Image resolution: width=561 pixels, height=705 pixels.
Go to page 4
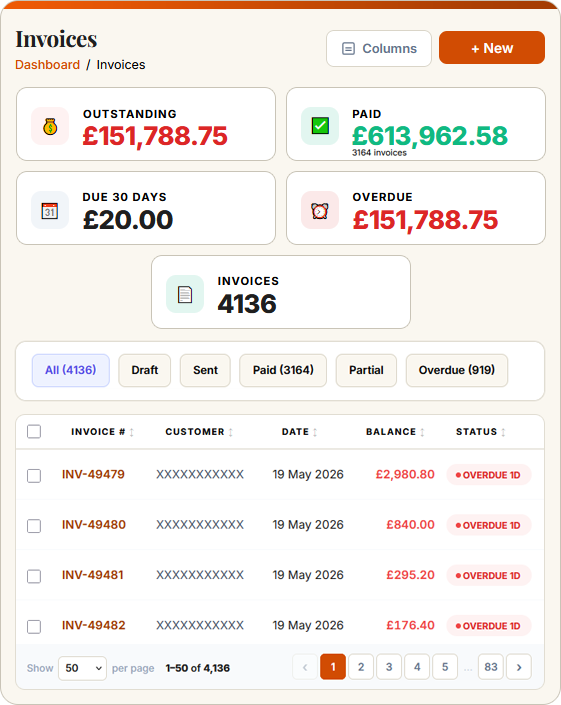[x=417, y=667]
